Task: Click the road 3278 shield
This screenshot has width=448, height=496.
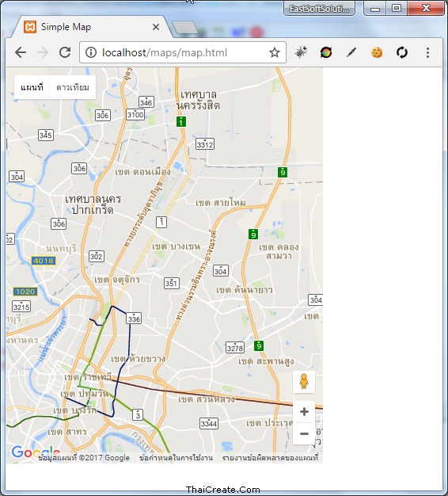Action: click(x=235, y=348)
